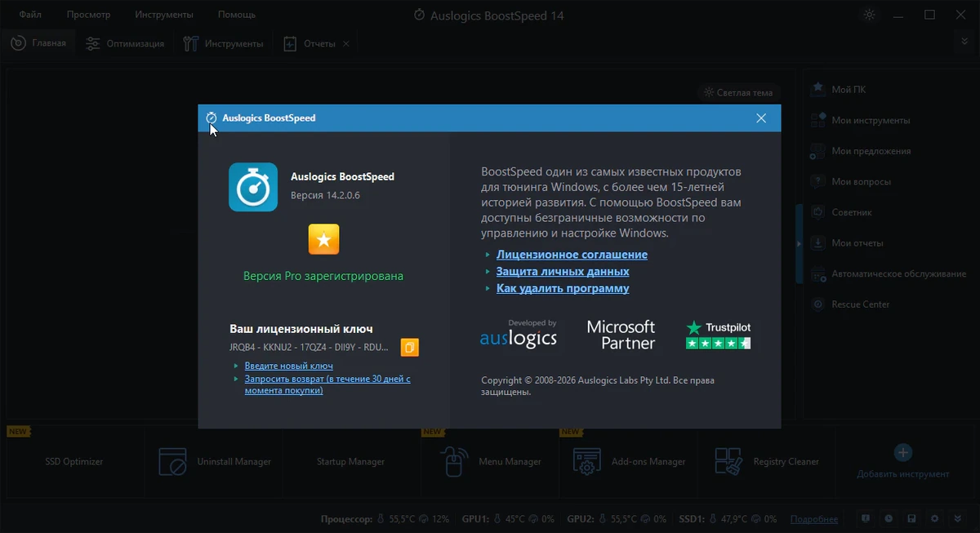Click the Auslogics developer logo
This screenshot has width=980, height=533.
519,334
